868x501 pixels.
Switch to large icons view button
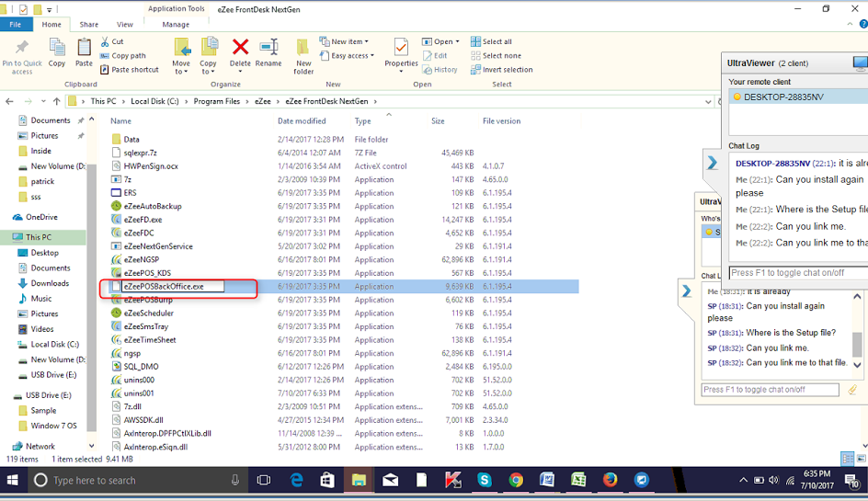[862, 459]
